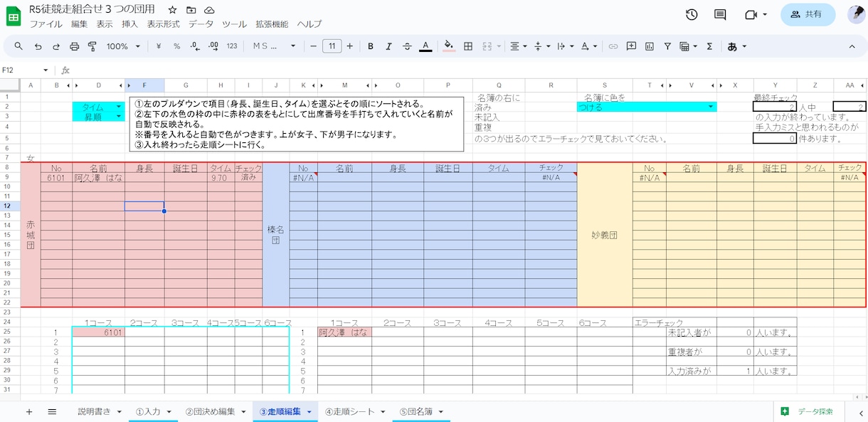Open the 拡張機能 menu
This screenshot has width=868, height=422.
tap(272, 23)
